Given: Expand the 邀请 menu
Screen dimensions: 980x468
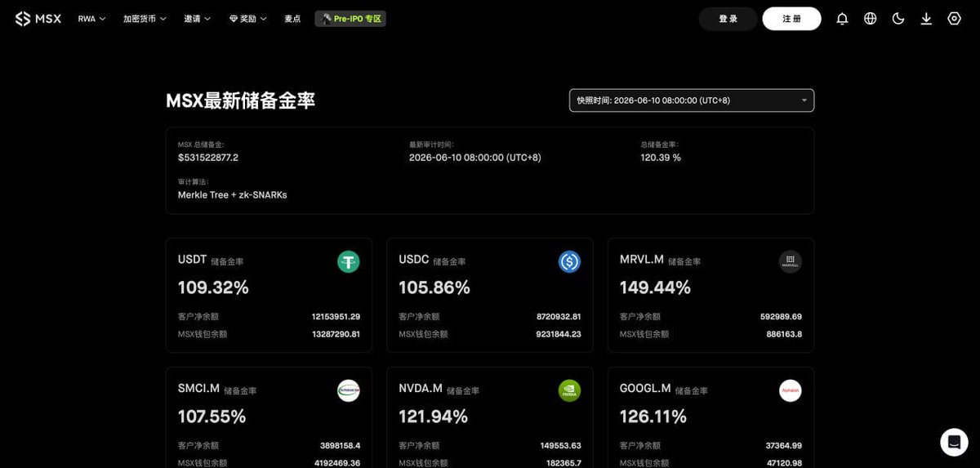Looking at the screenshot, I should pyautogui.click(x=197, y=19).
